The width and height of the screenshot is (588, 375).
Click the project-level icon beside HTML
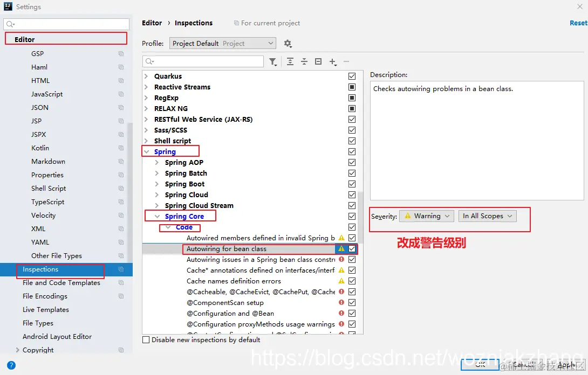pyautogui.click(x=121, y=80)
